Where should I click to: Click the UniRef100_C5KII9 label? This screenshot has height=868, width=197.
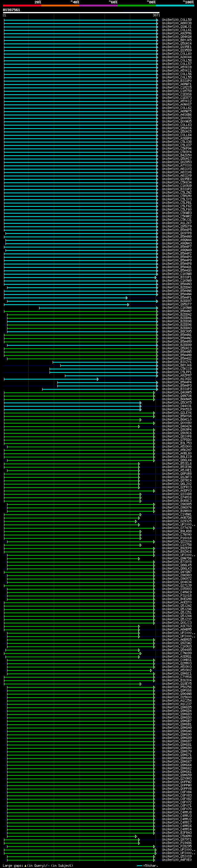pyautogui.click(x=177, y=369)
